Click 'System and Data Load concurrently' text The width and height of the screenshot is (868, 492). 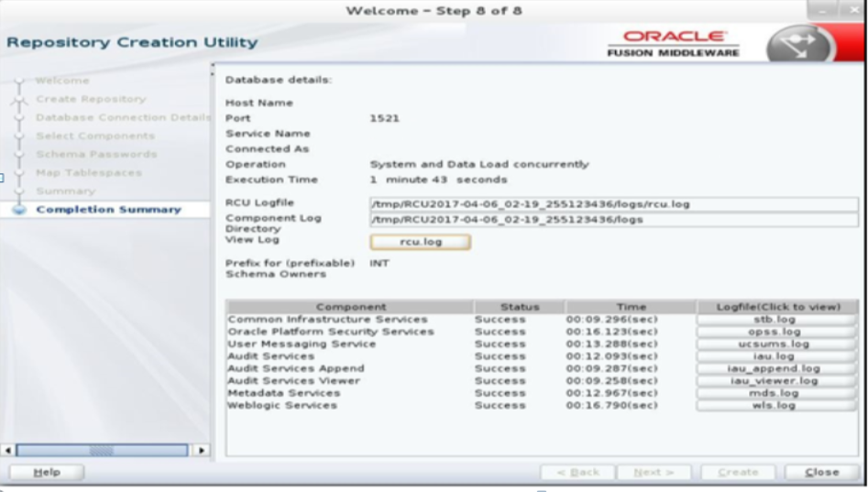pyautogui.click(x=478, y=164)
